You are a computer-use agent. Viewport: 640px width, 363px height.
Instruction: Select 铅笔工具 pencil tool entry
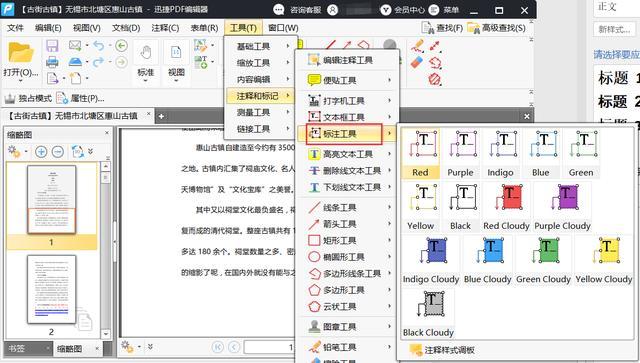click(x=347, y=347)
